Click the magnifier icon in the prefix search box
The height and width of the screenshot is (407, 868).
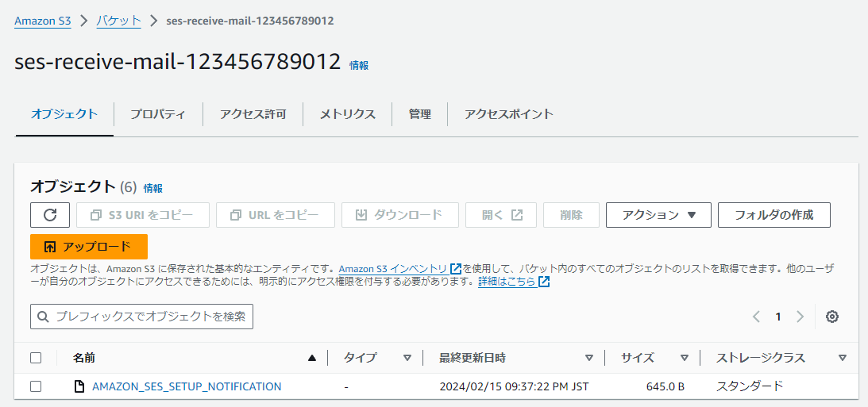(x=43, y=317)
